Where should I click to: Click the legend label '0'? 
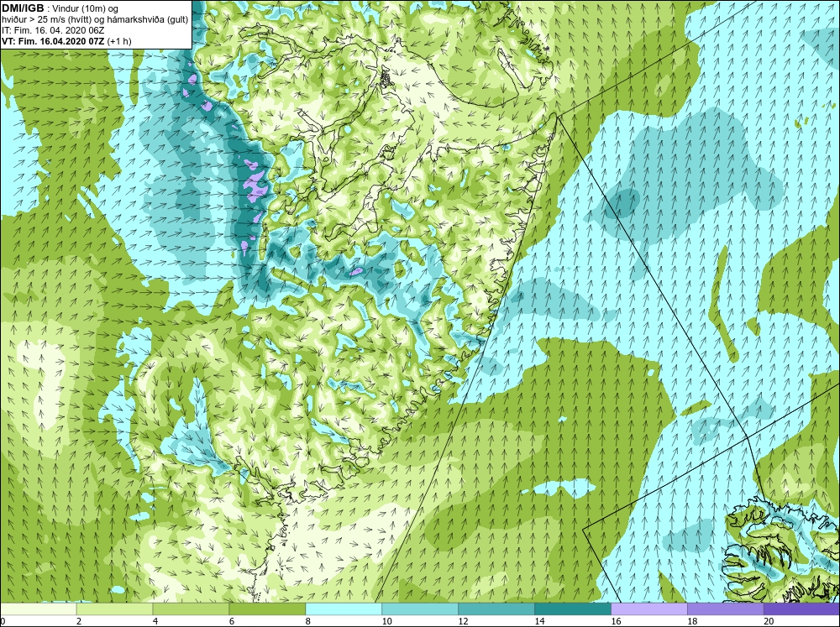(3, 621)
